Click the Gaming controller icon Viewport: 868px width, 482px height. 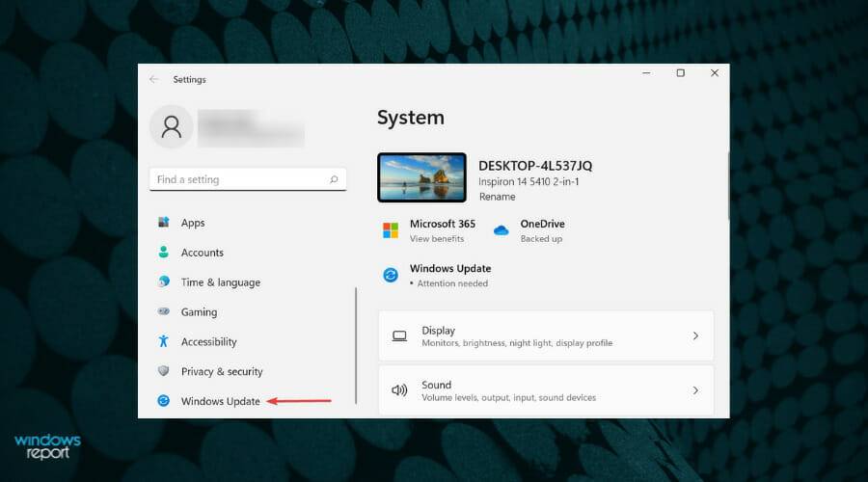coord(163,312)
